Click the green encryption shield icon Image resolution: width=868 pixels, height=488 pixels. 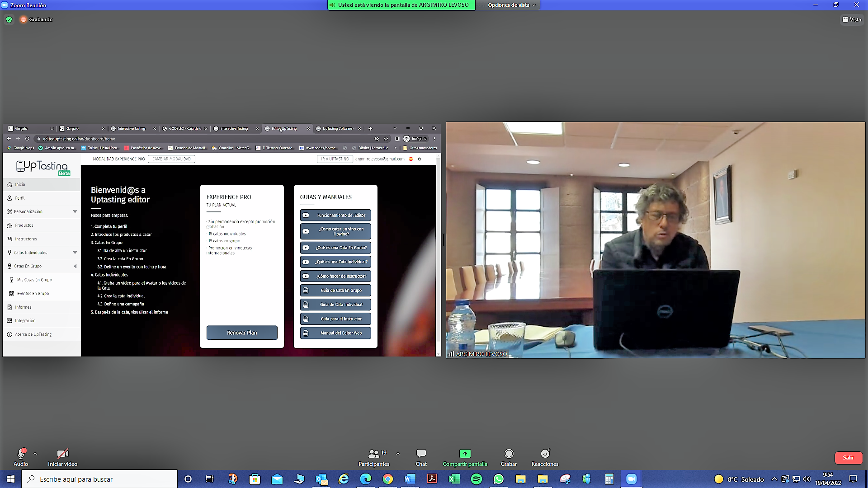tap(9, 19)
